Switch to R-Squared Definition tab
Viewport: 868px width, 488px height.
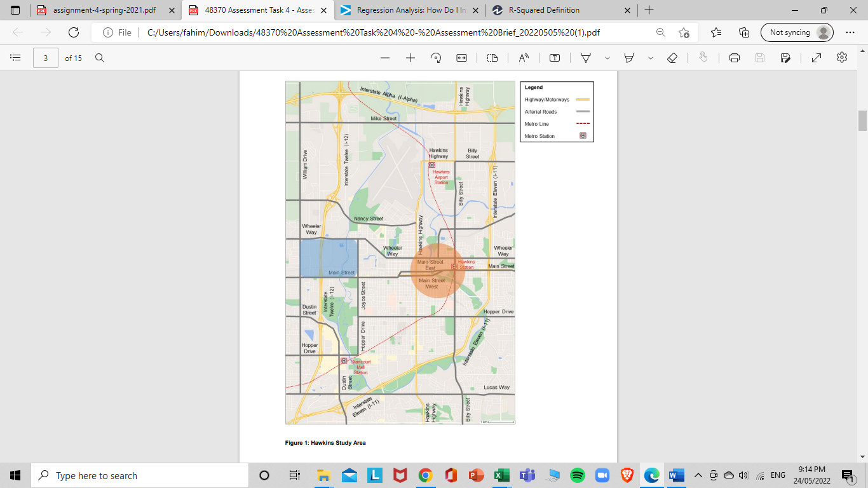[x=562, y=10]
